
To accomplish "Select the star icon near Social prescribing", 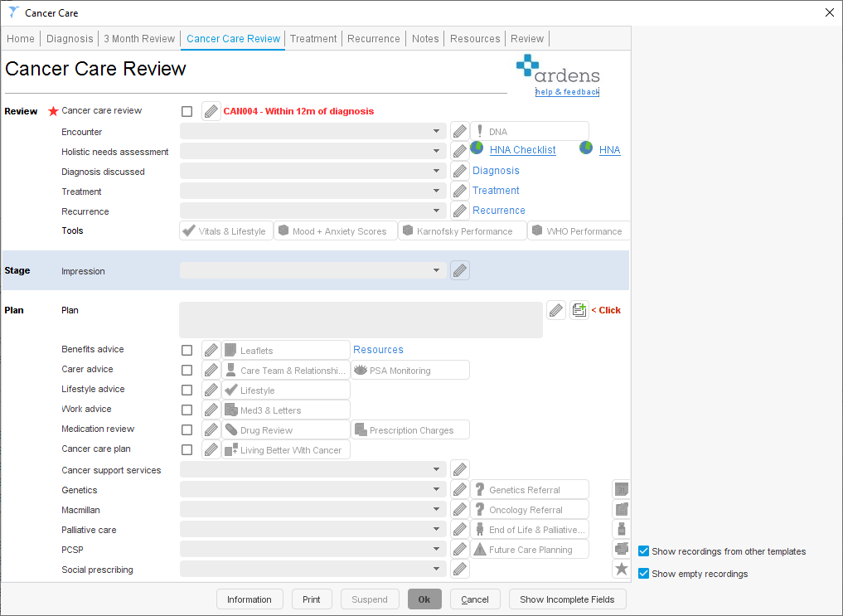I will pyautogui.click(x=622, y=568).
